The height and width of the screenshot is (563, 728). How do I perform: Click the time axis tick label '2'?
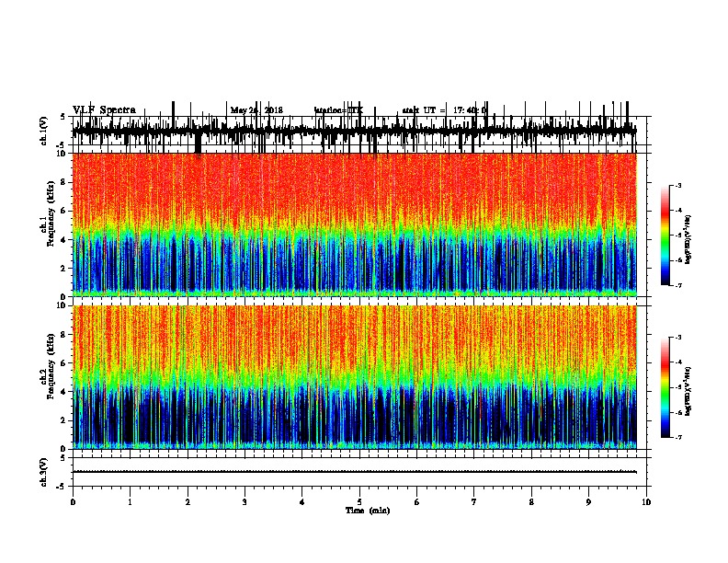pyautogui.click(x=188, y=502)
